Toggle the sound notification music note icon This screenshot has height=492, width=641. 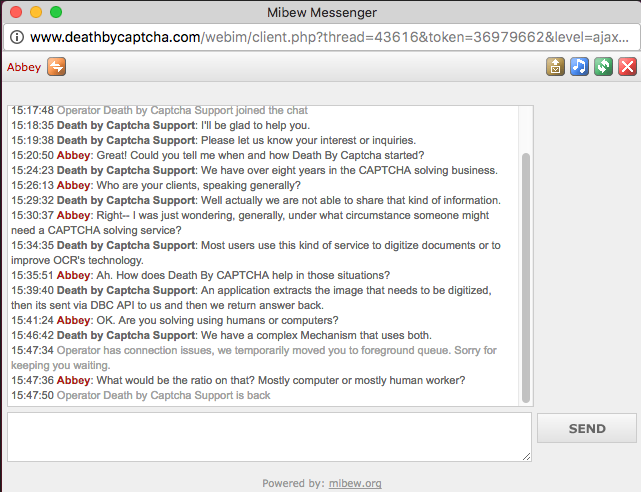coord(579,67)
